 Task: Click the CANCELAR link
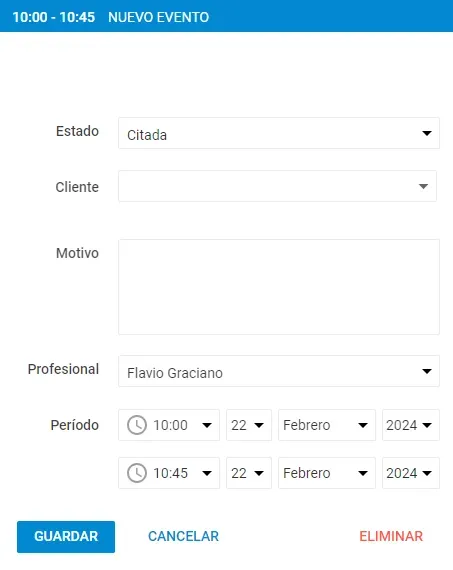click(183, 536)
